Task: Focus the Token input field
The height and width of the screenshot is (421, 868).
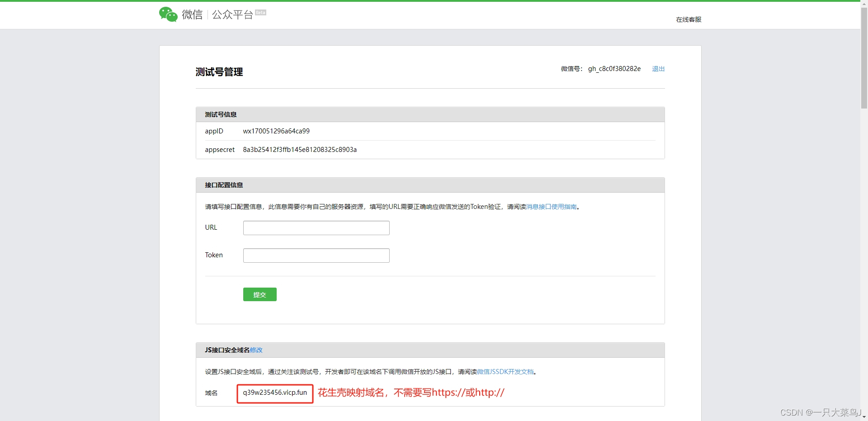Action: pyautogui.click(x=316, y=255)
